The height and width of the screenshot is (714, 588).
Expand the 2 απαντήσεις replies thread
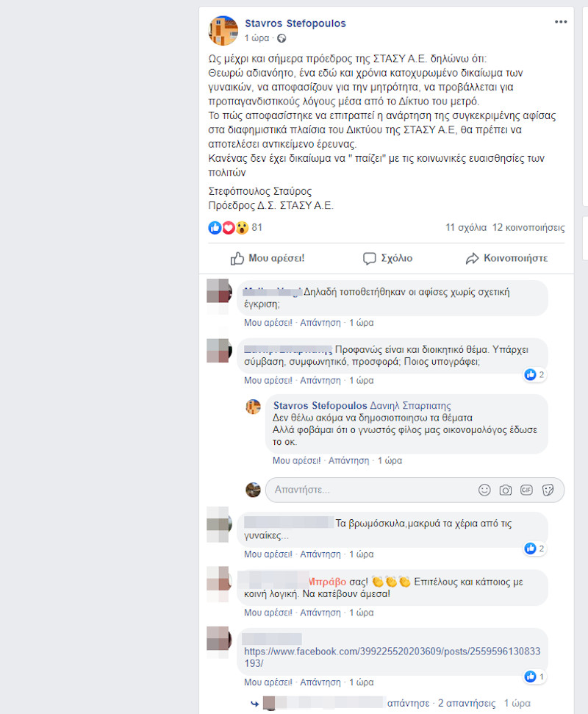click(467, 703)
